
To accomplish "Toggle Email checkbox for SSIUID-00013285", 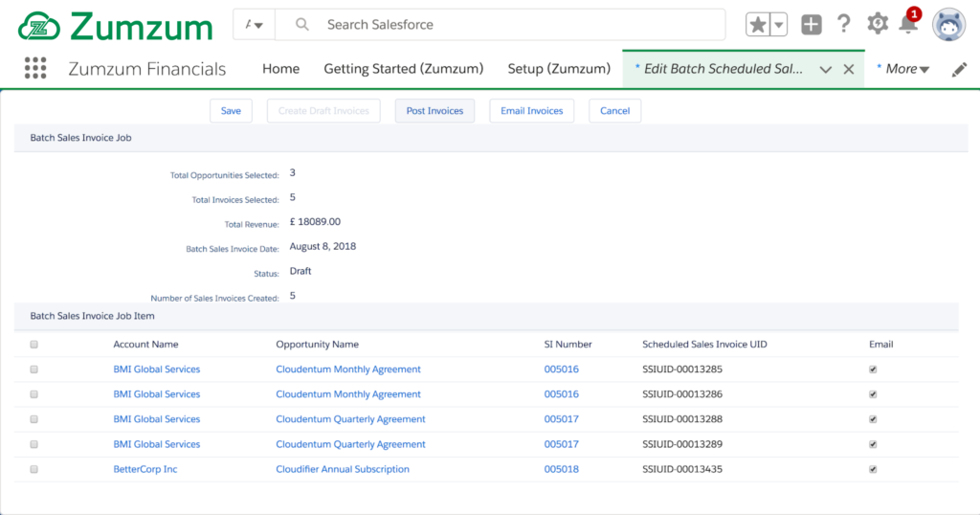I will (x=873, y=369).
